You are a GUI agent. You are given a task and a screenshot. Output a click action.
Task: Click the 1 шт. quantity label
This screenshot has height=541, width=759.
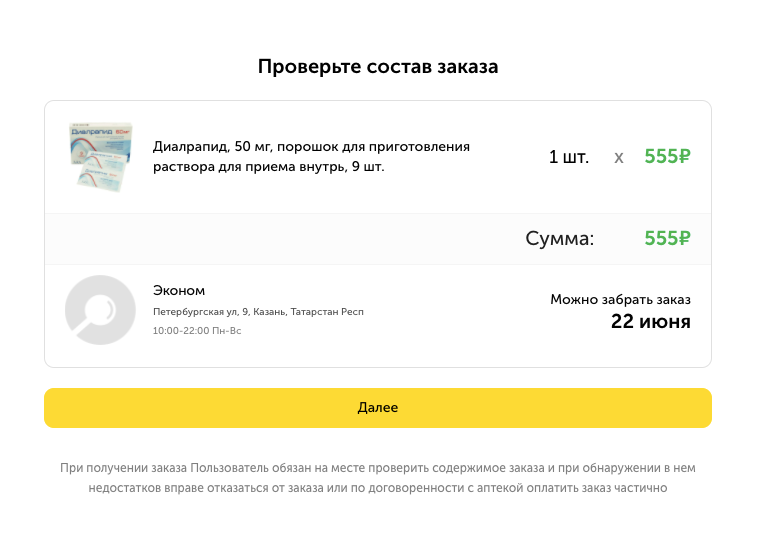point(569,157)
